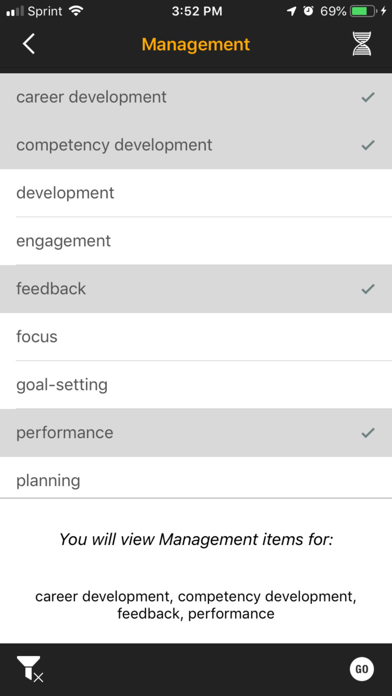The image size is (392, 696).
Task: Tap the back arrow in header
Action: pos(29,44)
